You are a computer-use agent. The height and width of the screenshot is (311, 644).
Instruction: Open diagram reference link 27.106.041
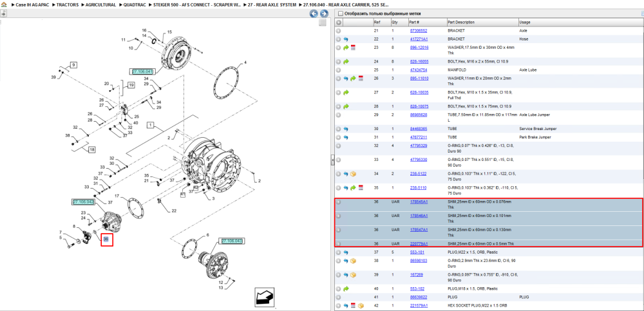coord(142,71)
